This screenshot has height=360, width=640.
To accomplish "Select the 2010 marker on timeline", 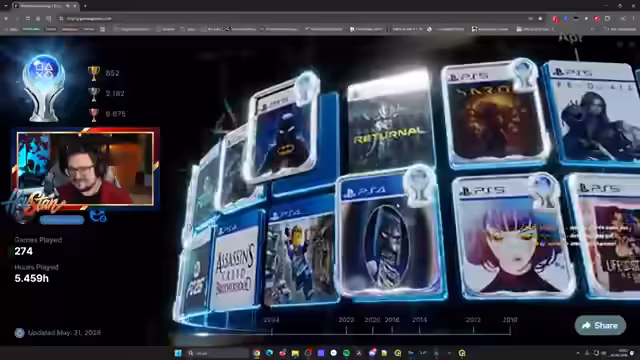I will click(x=509, y=320).
